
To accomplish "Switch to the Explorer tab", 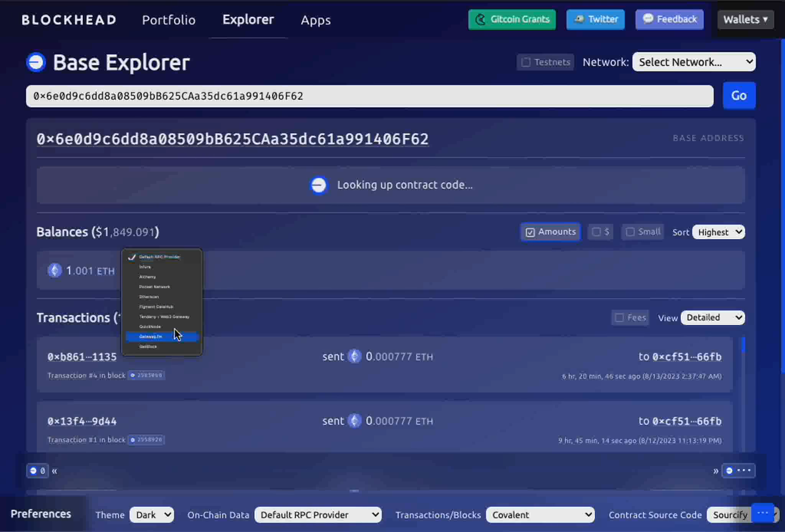I will click(x=248, y=20).
